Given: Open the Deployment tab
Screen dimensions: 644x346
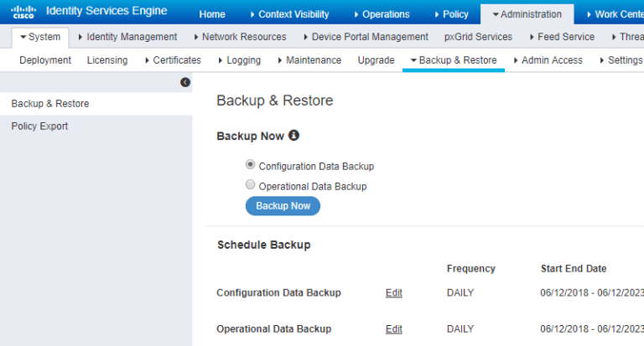Looking at the screenshot, I should point(45,60).
